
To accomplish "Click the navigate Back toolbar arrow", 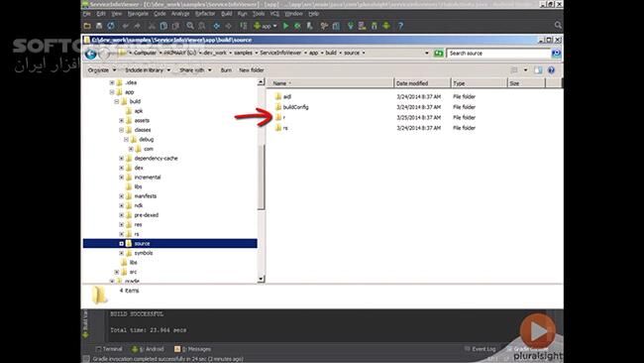I will pyautogui.click(x=216, y=26).
